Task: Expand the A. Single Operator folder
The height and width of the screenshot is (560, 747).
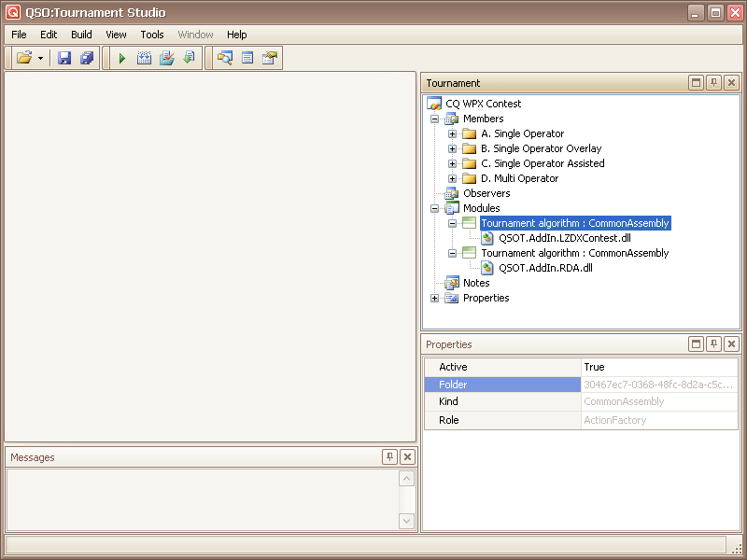Action: click(x=452, y=133)
